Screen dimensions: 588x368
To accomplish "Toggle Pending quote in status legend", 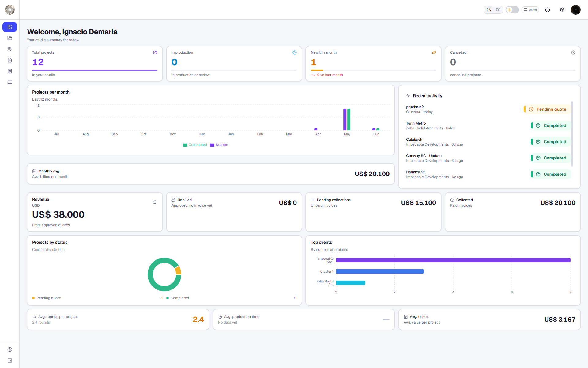I will [x=47, y=298].
